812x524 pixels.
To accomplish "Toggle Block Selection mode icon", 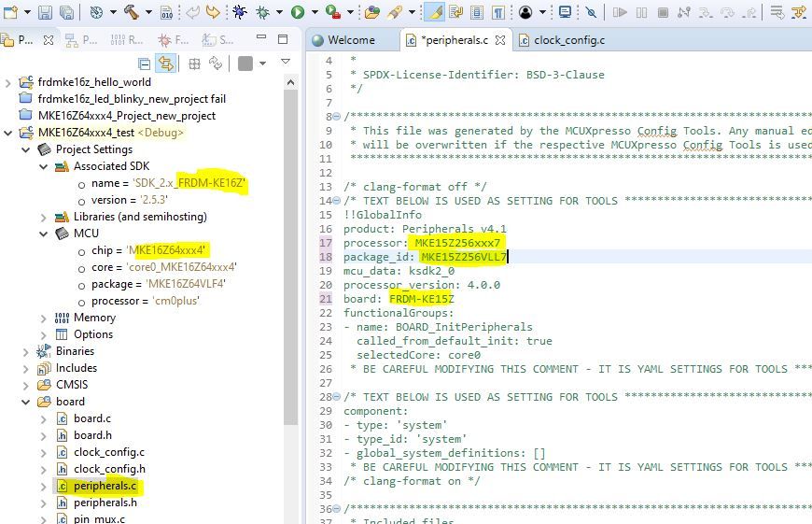I will coord(477,12).
